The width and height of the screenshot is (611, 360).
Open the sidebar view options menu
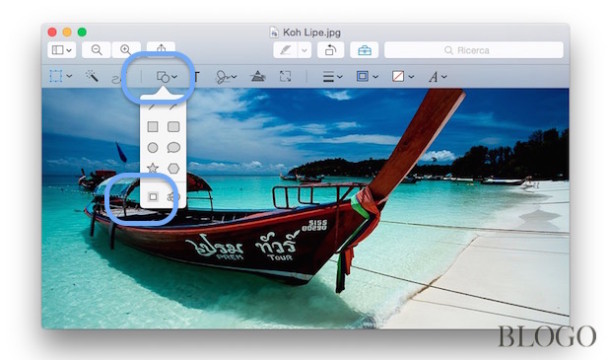tap(62, 50)
